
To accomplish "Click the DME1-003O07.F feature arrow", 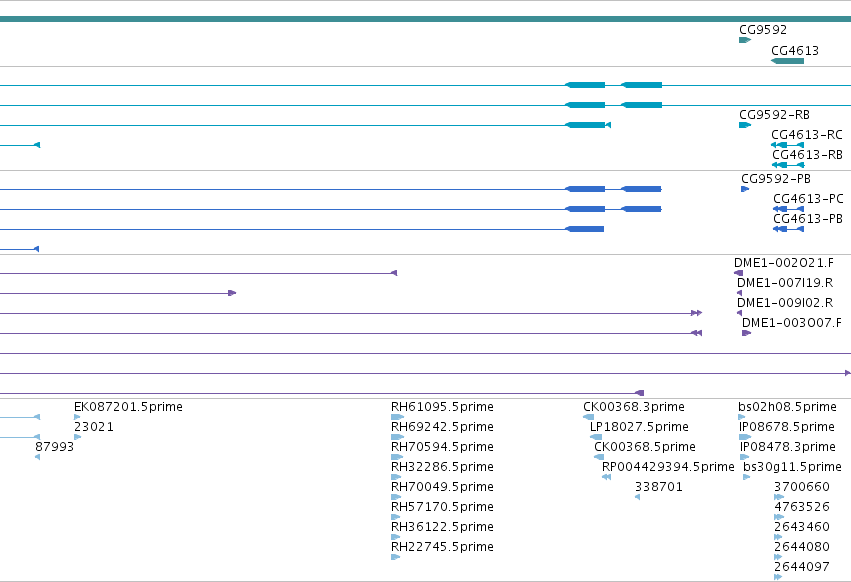I will coord(746,333).
